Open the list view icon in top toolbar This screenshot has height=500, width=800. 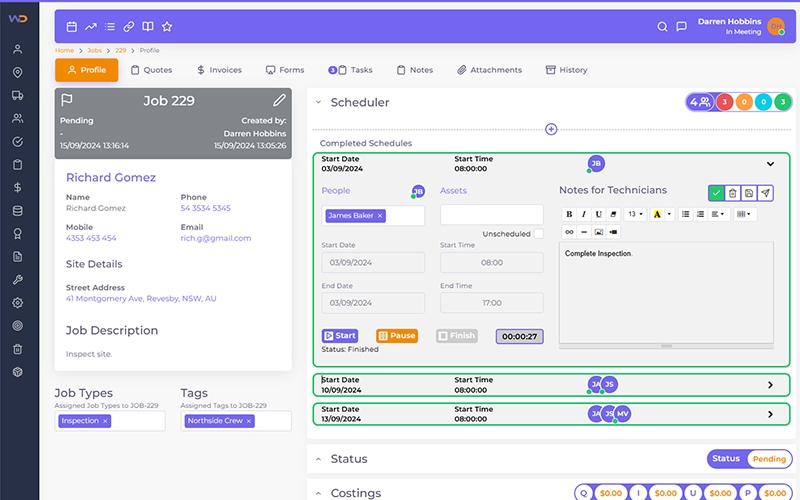click(110, 27)
